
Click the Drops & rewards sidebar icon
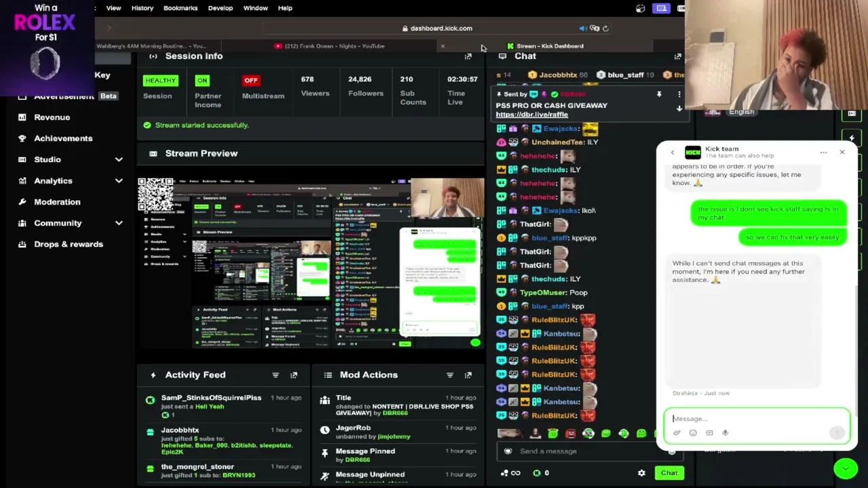(x=22, y=244)
